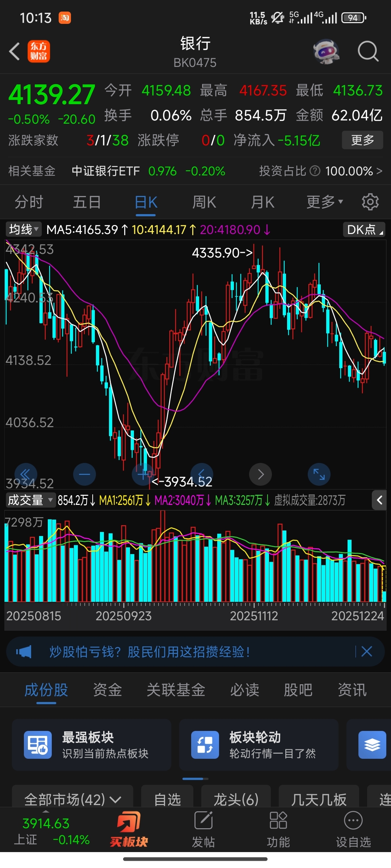The height and width of the screenshot is (868, 391).
Task: Open the 股吧 tab
Action: [x=298, y=690]
